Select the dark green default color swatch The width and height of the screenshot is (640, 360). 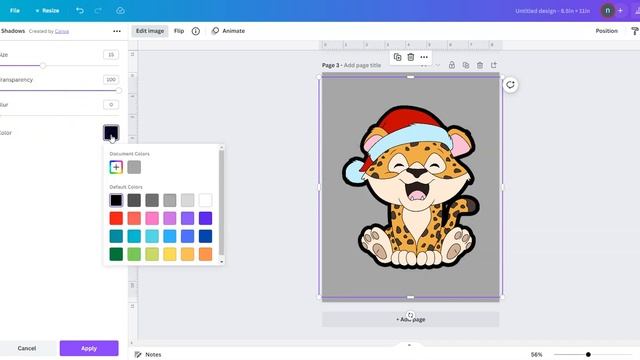[x=116, y=254]
